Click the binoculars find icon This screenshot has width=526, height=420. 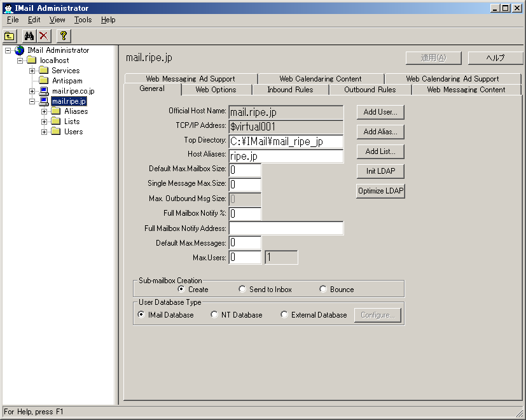pos(29,36)
